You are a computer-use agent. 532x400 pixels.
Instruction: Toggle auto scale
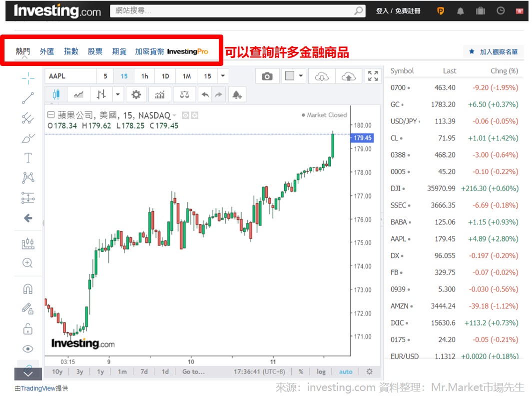[346, 372]
